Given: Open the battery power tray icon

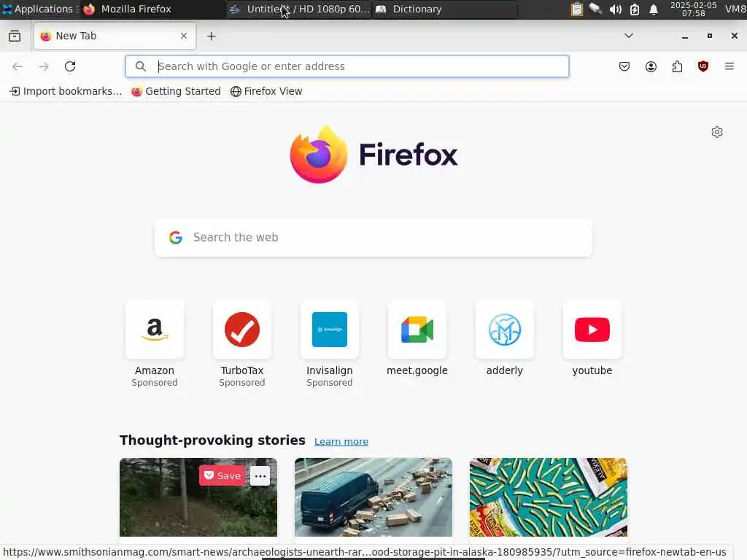Looking at the screenshot, I should tap(635, 9).
